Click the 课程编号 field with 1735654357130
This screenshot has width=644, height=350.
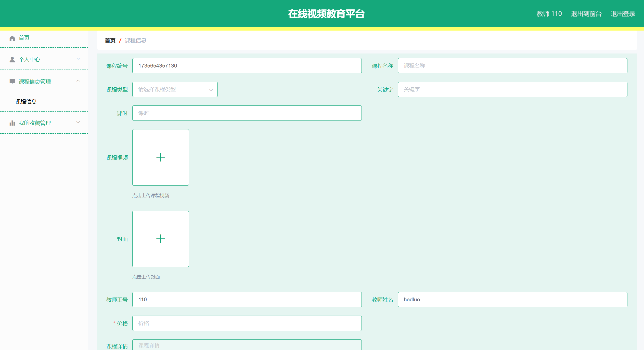[247, 66]
